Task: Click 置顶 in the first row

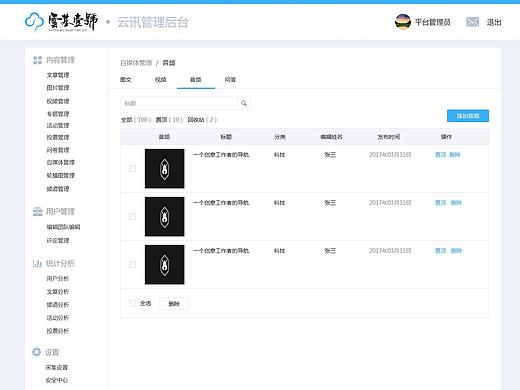Action: (440, 155)
